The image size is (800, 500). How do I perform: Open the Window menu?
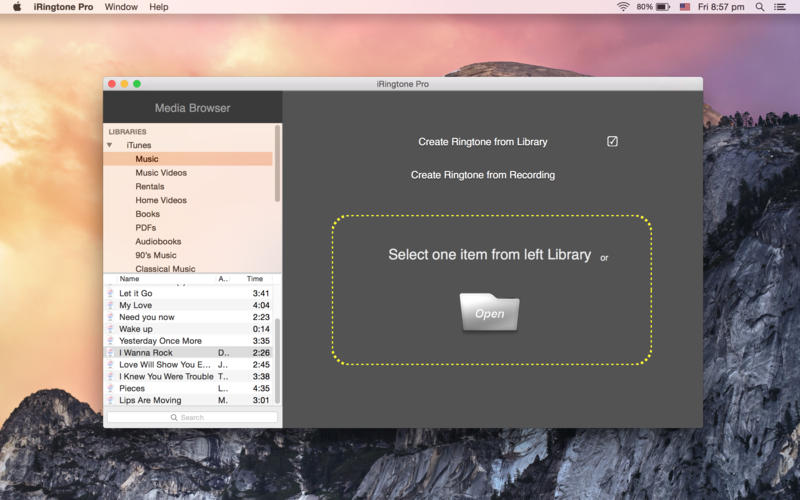coord(121,7)
